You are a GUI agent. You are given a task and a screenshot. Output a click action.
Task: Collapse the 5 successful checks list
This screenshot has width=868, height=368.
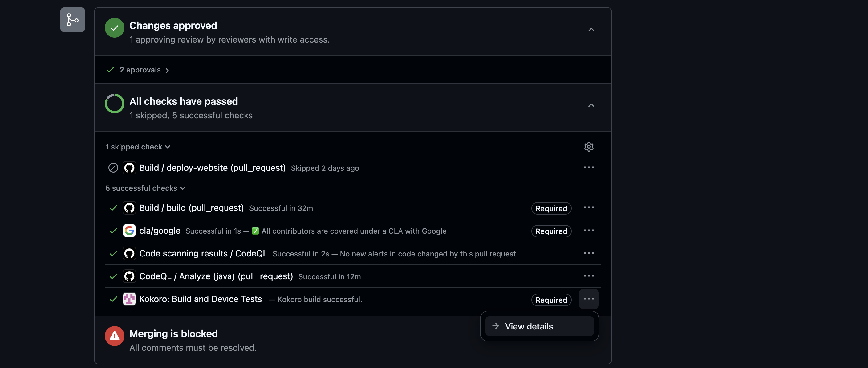[x=145, y=188]
